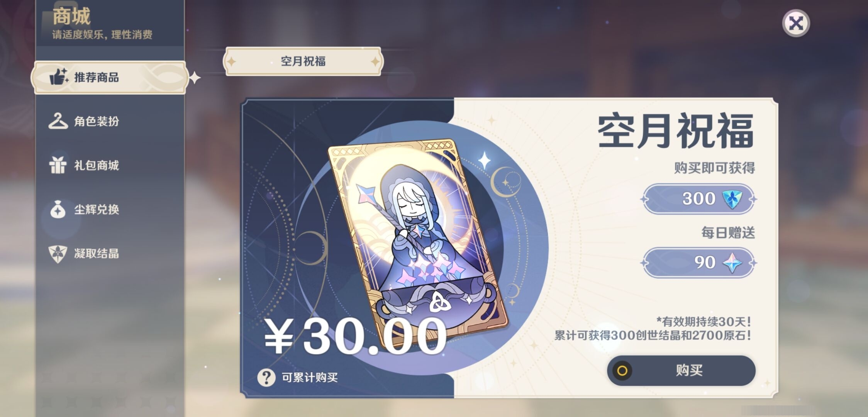Screen dimensions: 868x417
Task: Click the crystal shield icon for 凝取结晶
Action: pyautogui.click(x=58, y=254)
